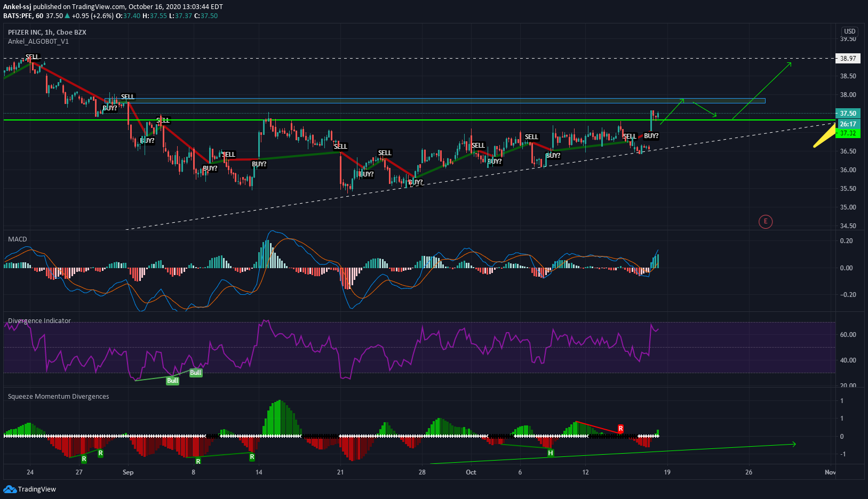
Task: Click the green 37.32 price tag
Action: pos(848,133)
